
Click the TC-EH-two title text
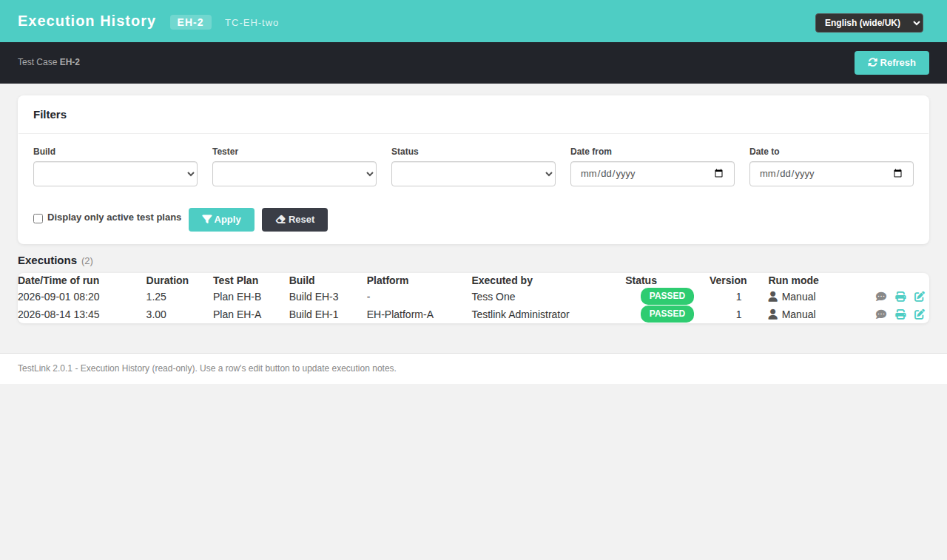pyautogui.click(x=252, y=22)
